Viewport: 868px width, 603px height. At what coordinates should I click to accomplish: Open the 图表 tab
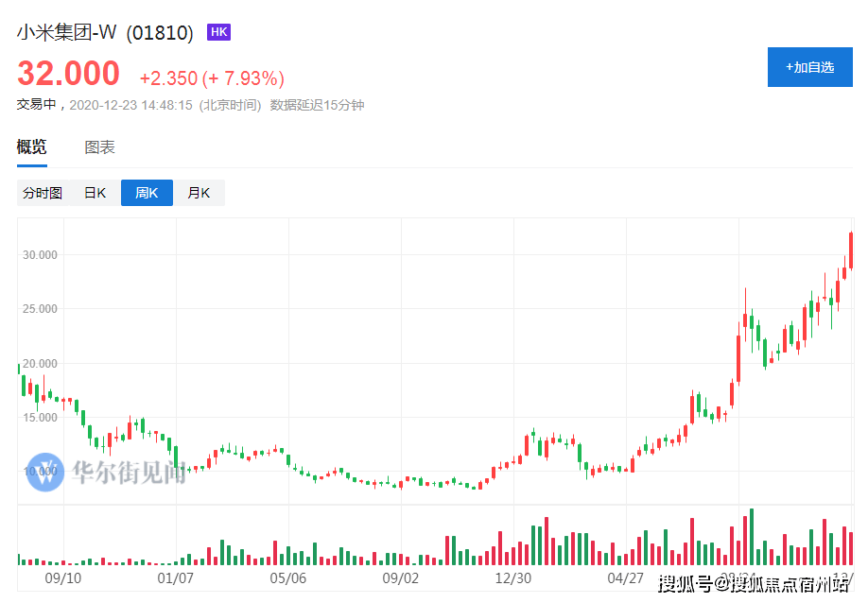[x=99, y=147]
